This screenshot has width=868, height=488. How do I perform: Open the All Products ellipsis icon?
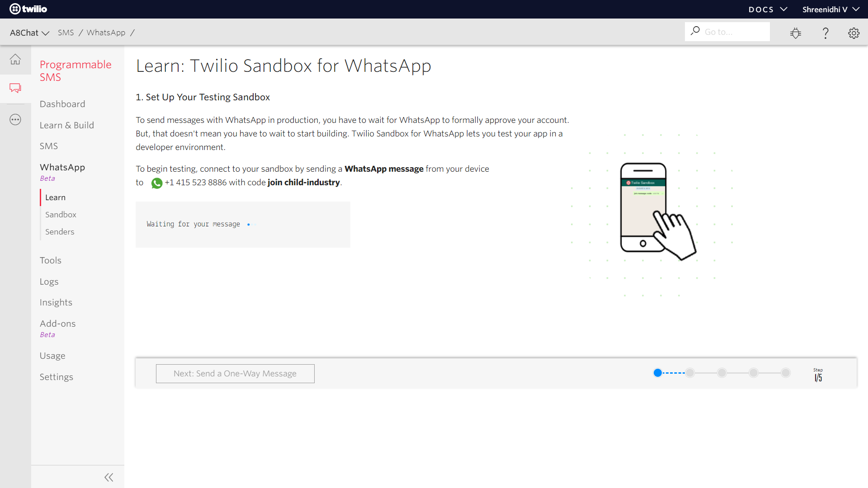pyautogui.click(x=15, y=120)
